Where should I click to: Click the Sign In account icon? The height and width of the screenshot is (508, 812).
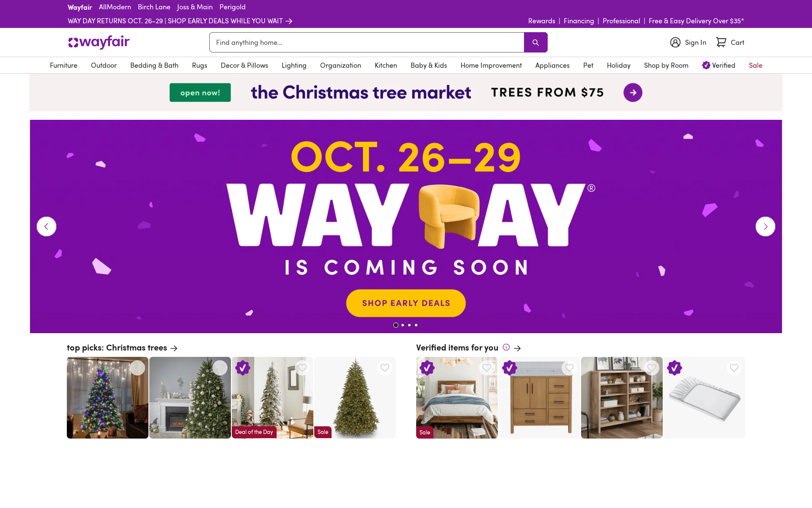[675, 42]
